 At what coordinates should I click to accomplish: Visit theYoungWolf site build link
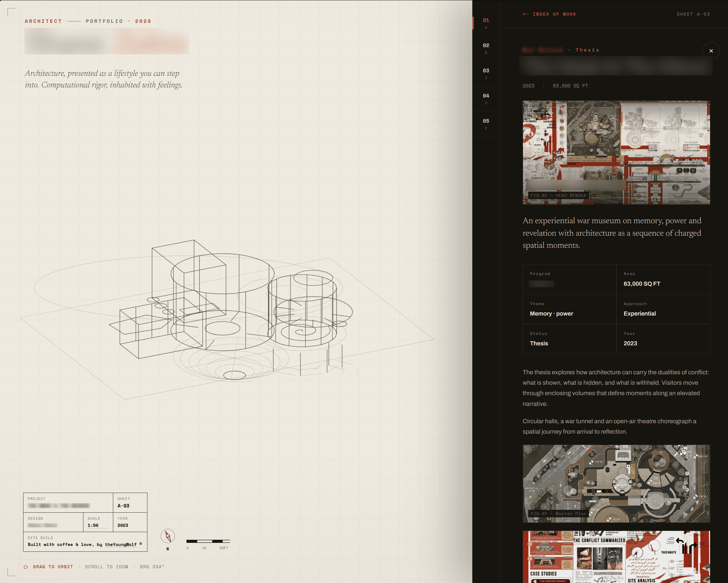tap(120, 544)
